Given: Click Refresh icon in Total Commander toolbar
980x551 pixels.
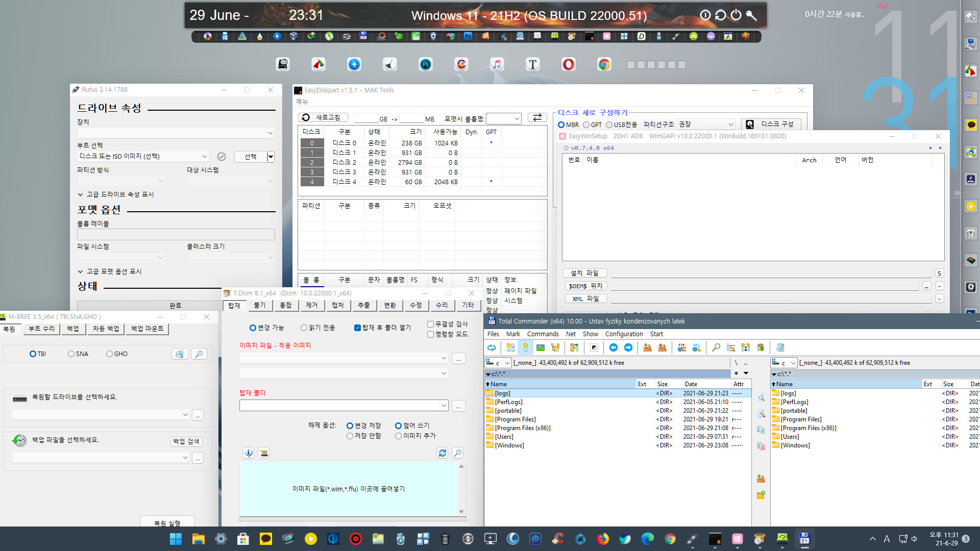Looking at the screenshot, I should (x=492, y=347).
